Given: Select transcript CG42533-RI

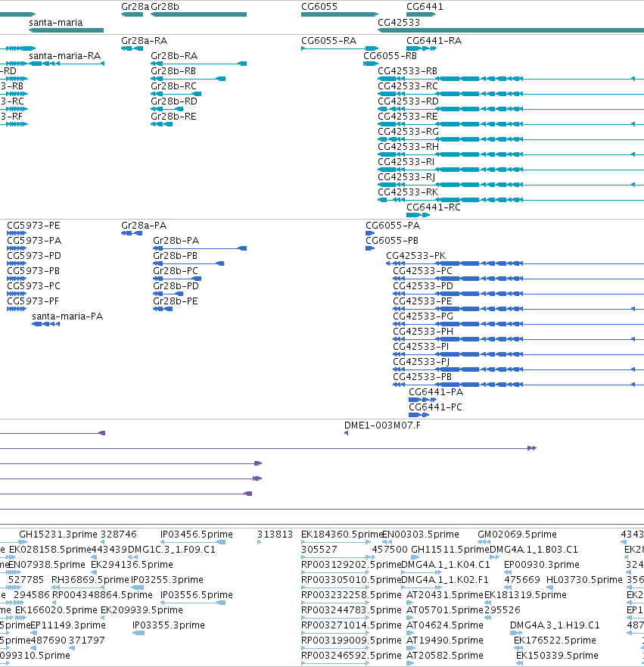Looking at the screenshot, I should tap(406, 162).
